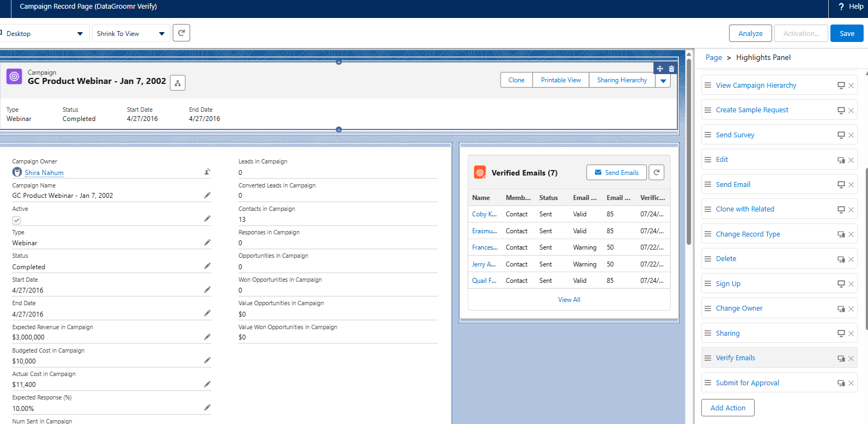Click the Add Action button
This screenshot has height=424, width=868.
click(x=728, y=408)
